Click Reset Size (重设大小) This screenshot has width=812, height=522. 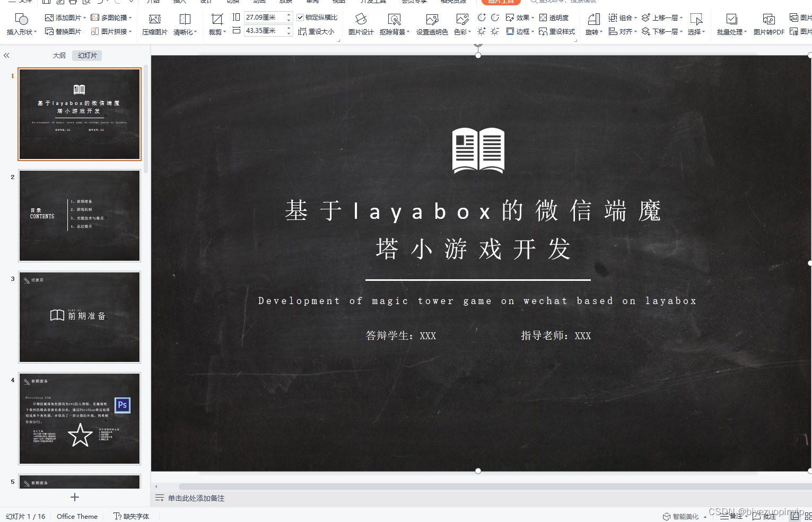pos(316,32)
